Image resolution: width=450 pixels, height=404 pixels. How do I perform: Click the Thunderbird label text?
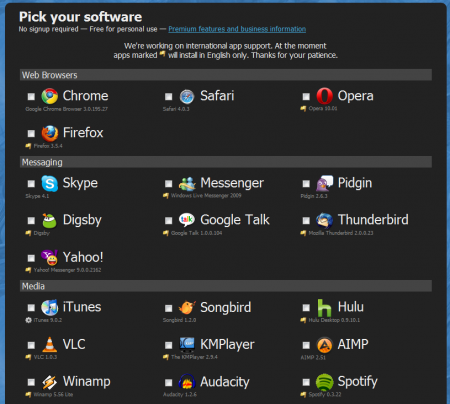click(373, 220)
